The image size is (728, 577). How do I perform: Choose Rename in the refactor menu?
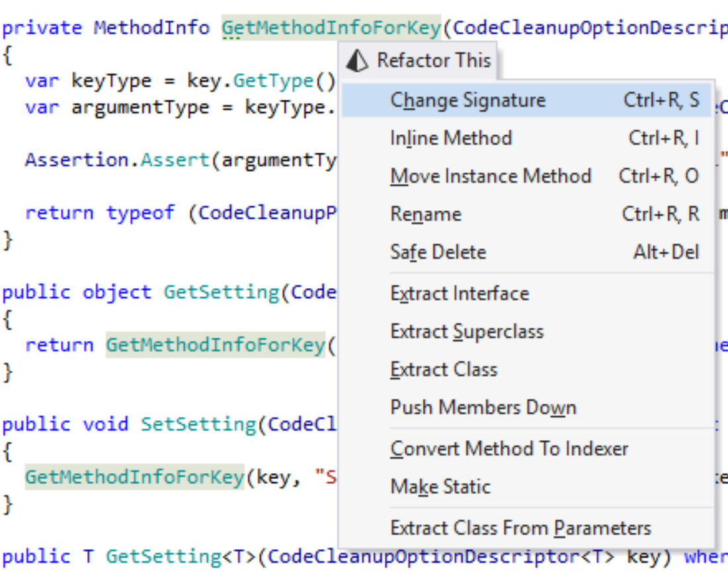(x=425, y=214)
